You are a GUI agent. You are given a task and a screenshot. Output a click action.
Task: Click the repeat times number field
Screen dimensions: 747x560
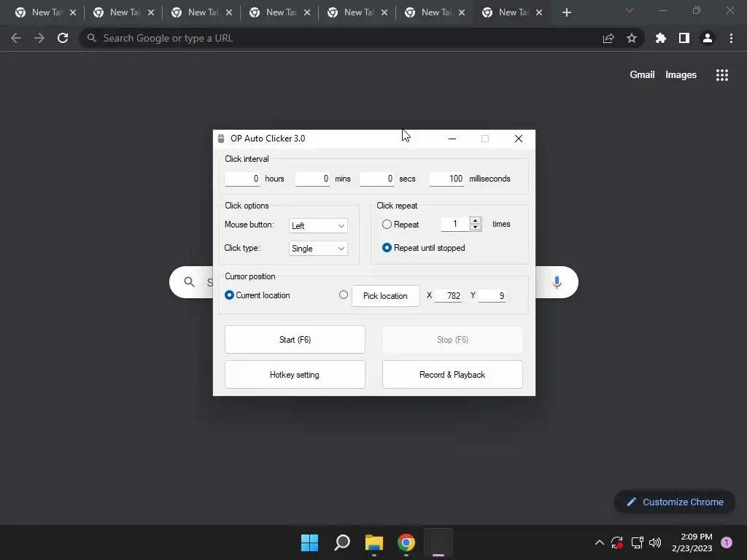pyautogui.click(x=455, y=224)
